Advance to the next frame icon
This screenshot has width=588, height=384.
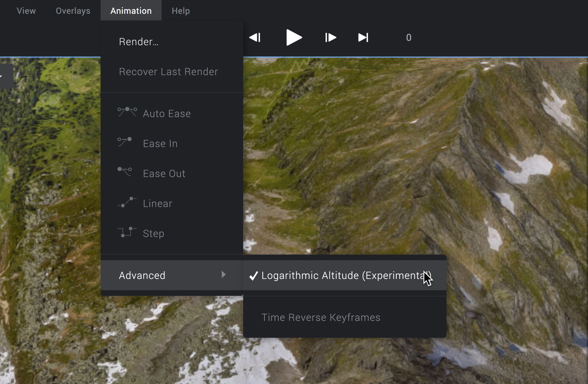pos(330,38)
